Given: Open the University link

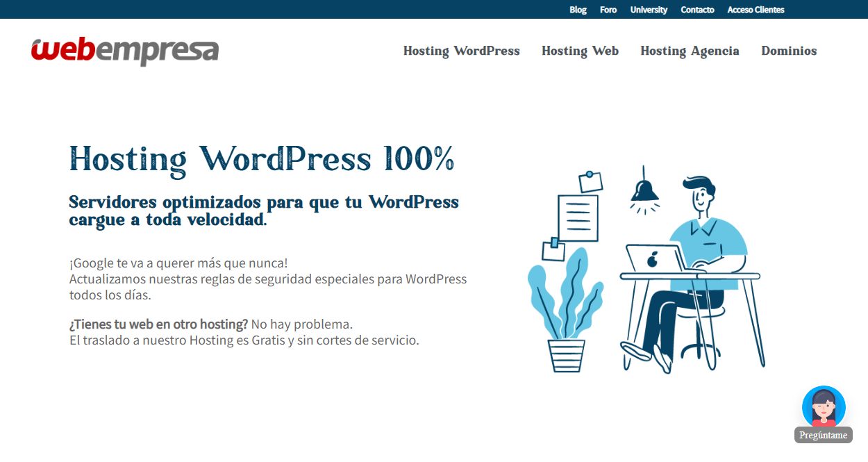Looking at the screenshot, I should [x=649, y=10].
